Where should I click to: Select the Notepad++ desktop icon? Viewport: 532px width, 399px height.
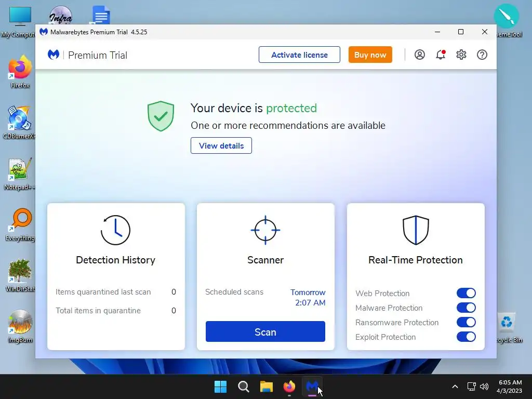point(20,174)
